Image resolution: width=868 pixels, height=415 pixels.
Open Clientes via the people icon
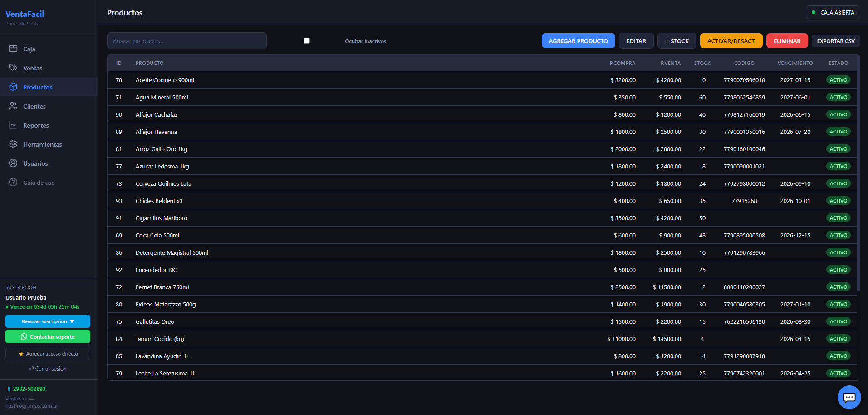(13, 106)
